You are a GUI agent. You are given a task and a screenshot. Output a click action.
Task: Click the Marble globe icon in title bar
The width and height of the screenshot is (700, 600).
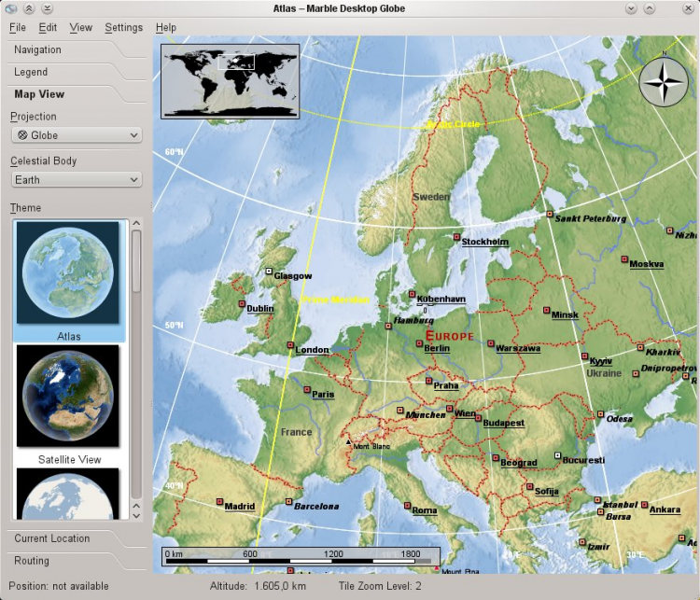pos(11,8)
